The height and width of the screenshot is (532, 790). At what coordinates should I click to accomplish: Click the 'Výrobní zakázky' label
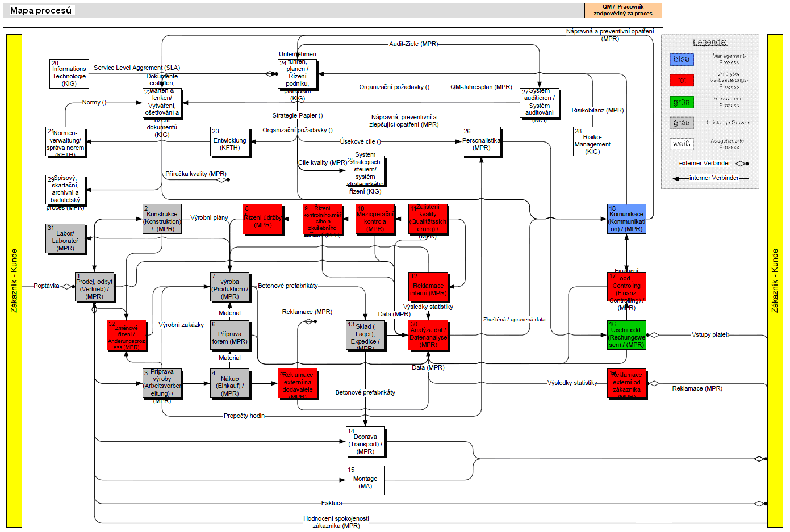click(x=181, y=325)
